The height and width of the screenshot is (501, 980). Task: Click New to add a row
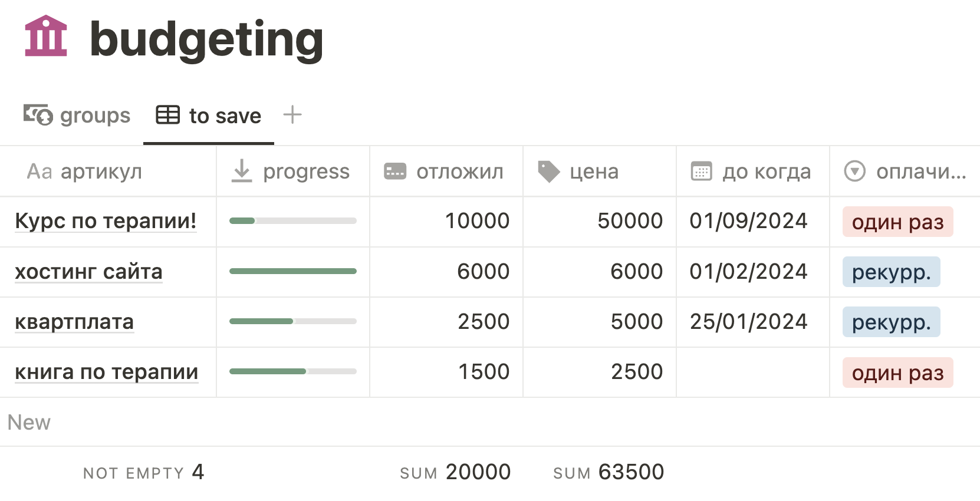tap(29, 422)
